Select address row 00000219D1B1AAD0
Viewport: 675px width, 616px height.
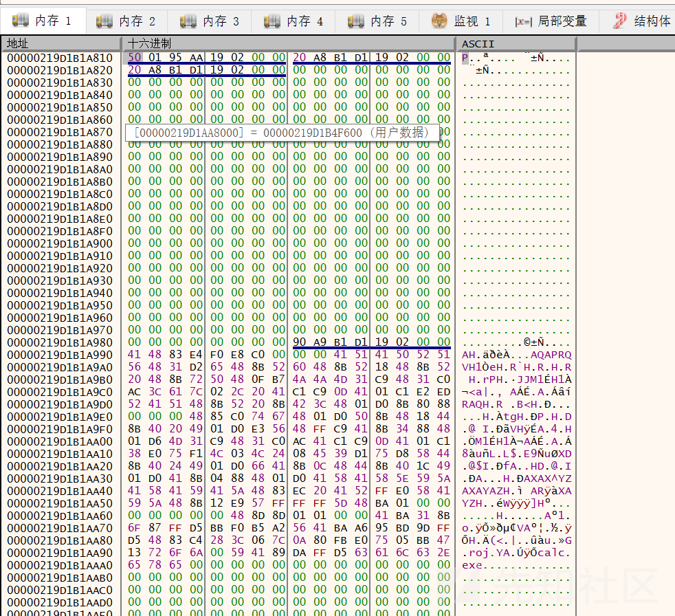point(60,602)
